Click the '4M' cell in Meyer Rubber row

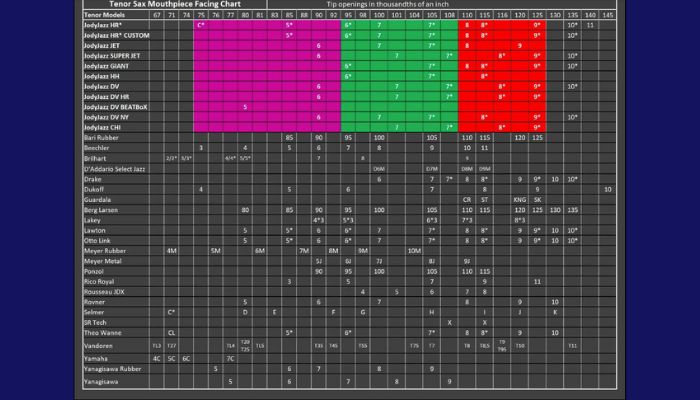click(171, 251)
